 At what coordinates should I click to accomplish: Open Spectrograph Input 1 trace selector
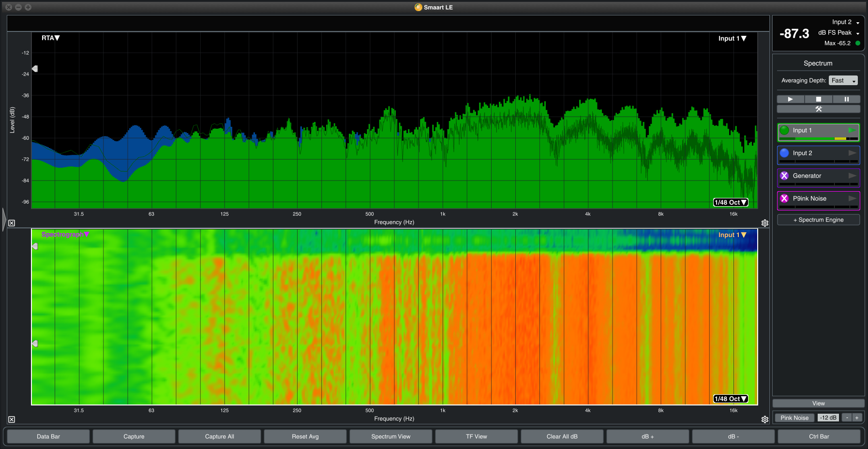pos(732,235)
